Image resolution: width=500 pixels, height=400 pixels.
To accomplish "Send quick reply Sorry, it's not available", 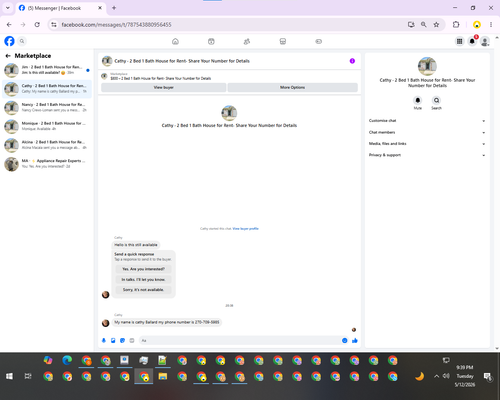I will coord(143,290).
